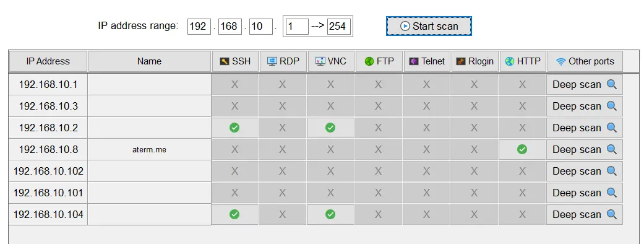Click the Name column header
The height and width of the screenshot is (244, 644).
[x=150, y=61]
